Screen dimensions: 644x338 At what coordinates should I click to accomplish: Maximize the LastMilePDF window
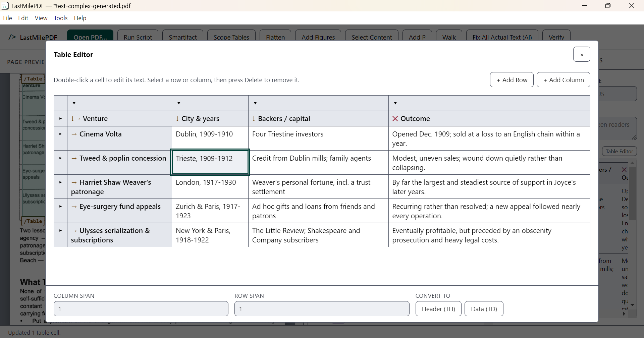click(608, 6)
